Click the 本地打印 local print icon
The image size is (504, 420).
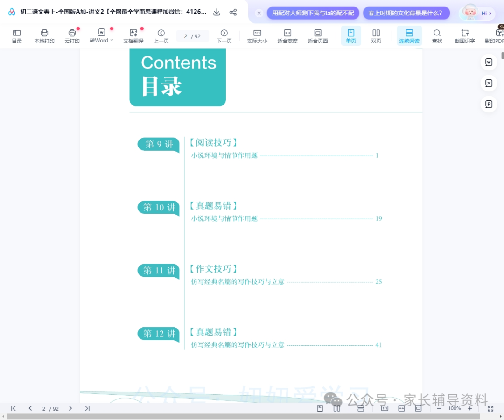pos(44,36)
